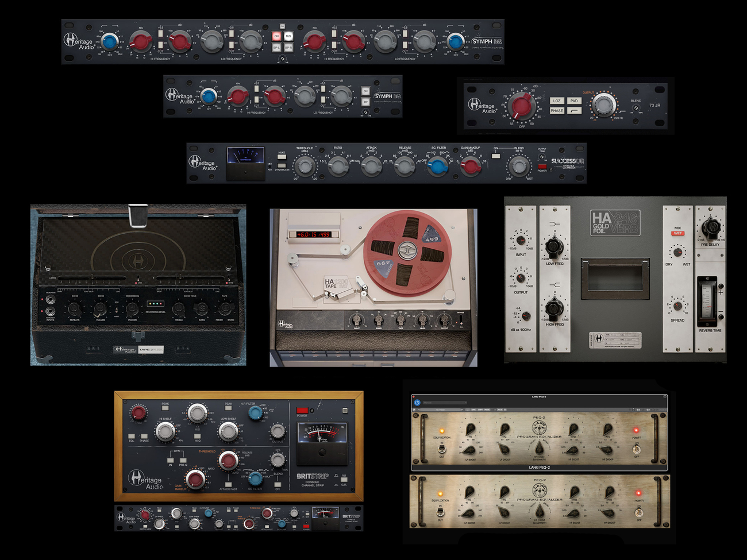This screenshot has height=560, width=747.
Task: Toggle the BP-R bypass button on the stereo Symph EQ
Action: [288, 48]
